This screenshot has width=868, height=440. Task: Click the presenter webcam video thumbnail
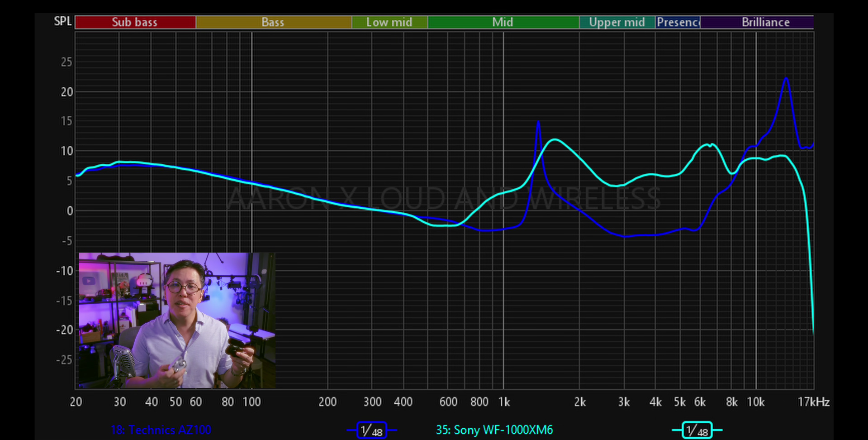point(177,320)
